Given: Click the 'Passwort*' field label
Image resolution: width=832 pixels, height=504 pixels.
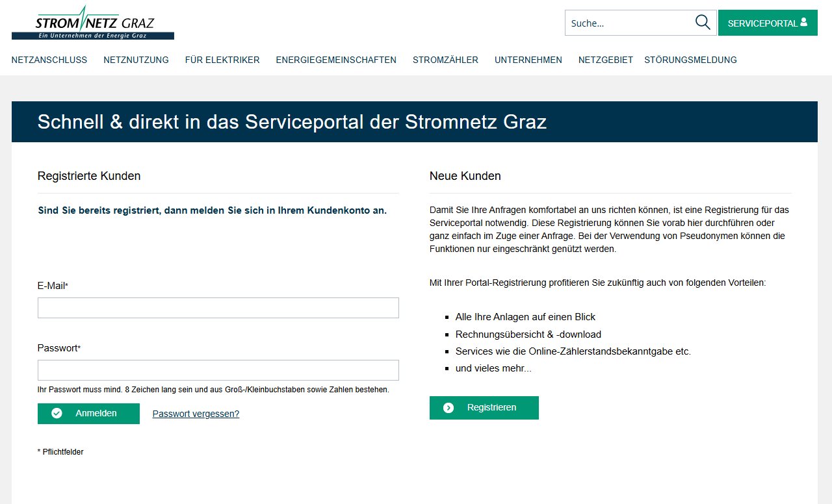Looking at the screenshot, I should click(x=59, y=348).
